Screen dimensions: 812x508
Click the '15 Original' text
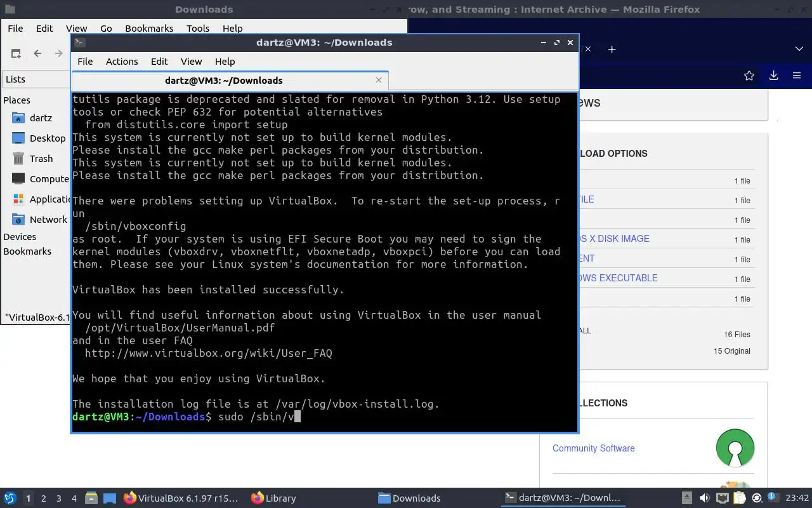coord(732,351)
